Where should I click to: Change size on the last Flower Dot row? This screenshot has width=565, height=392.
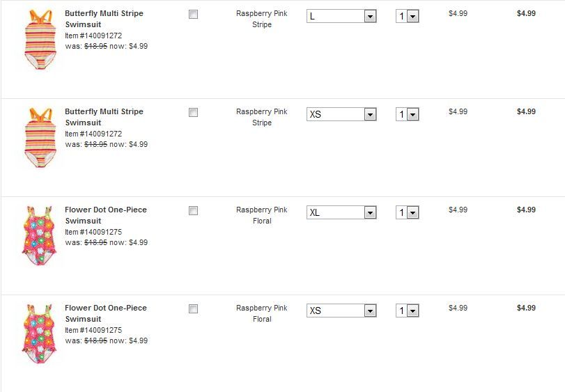click(x=341, y=311)
